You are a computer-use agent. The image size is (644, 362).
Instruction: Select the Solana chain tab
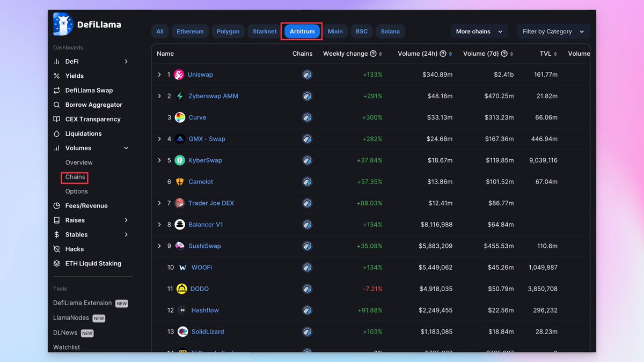click(x=390, y=32)
